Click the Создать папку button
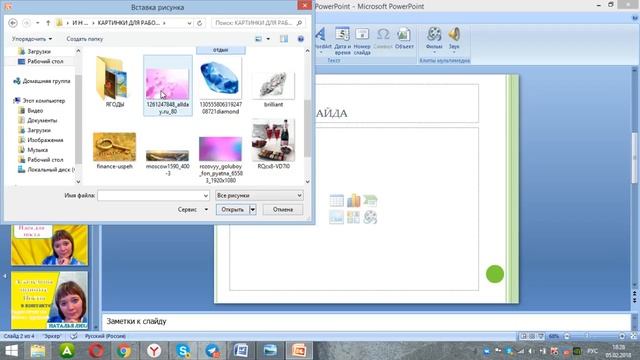The width and height of the screenshot is (640, 360). 84,39
